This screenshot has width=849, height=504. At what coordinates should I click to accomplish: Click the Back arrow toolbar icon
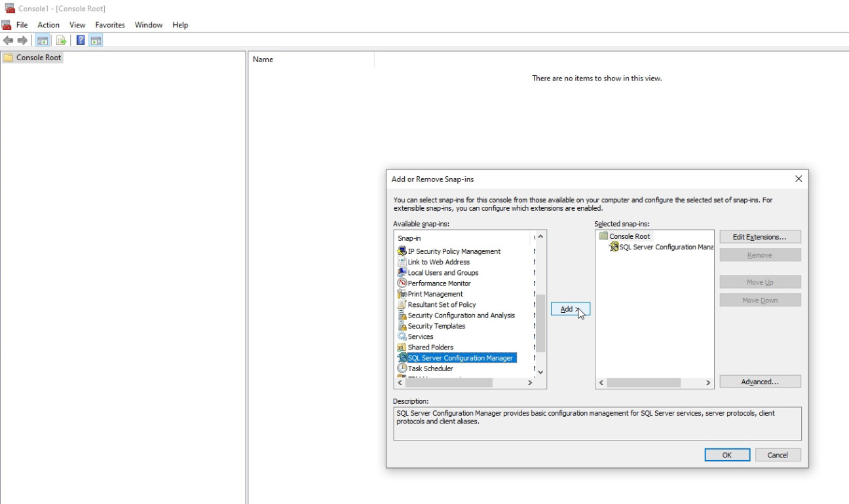tap(9, 41)
